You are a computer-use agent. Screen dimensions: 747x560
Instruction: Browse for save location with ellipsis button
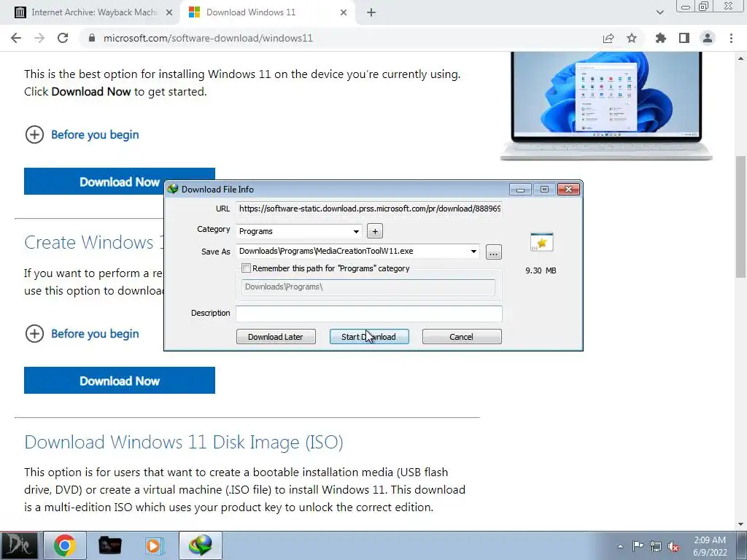[494, 252]
